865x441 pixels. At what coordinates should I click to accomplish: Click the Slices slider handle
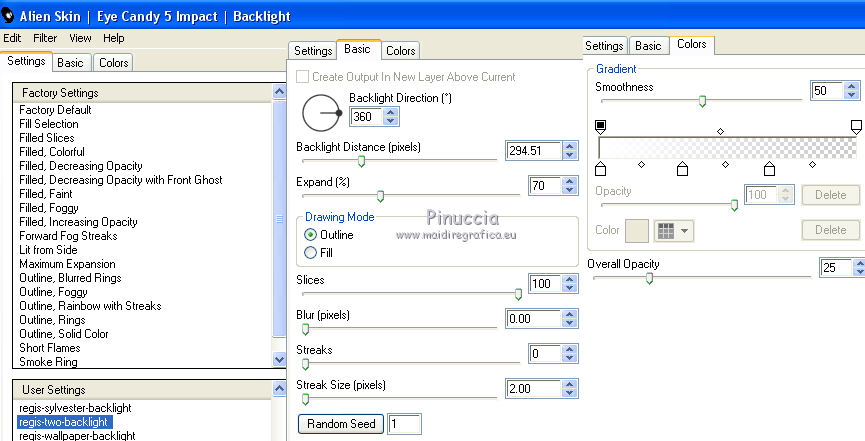pyautogui.click(x=518, y=294)
